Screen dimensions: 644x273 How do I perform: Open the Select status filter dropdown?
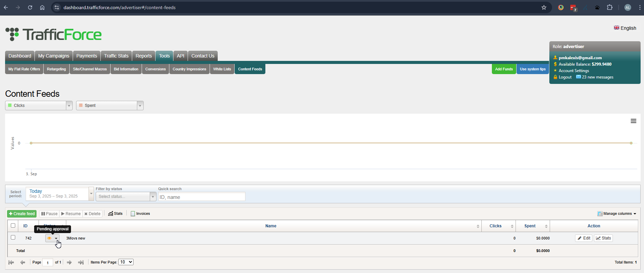click(126, 197)
